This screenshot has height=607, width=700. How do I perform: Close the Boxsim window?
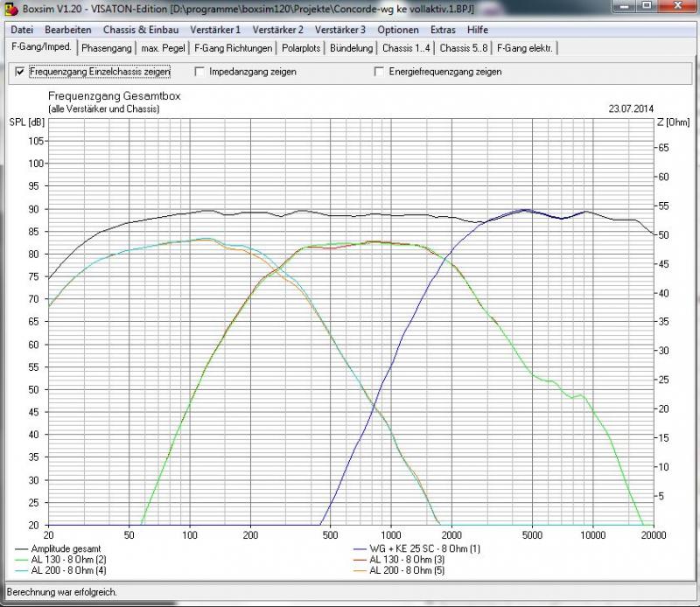point(675,9)
